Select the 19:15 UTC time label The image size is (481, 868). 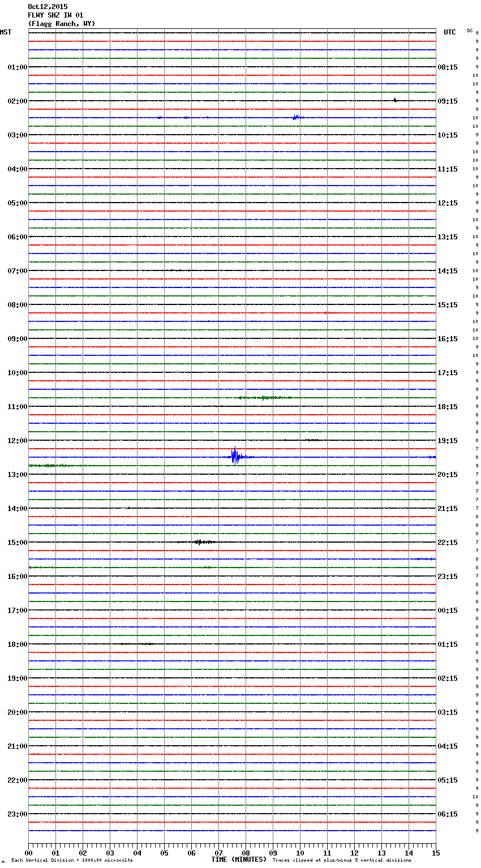click(448, 441)
